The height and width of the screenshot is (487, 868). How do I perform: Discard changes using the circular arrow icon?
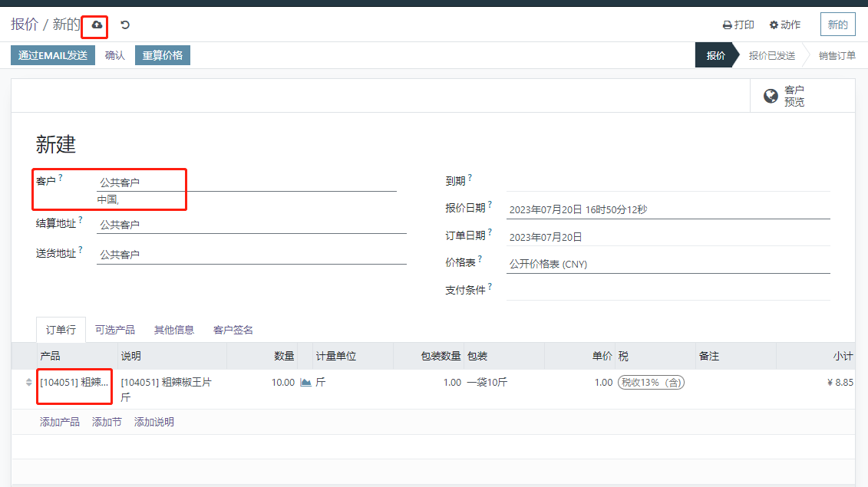124,25
